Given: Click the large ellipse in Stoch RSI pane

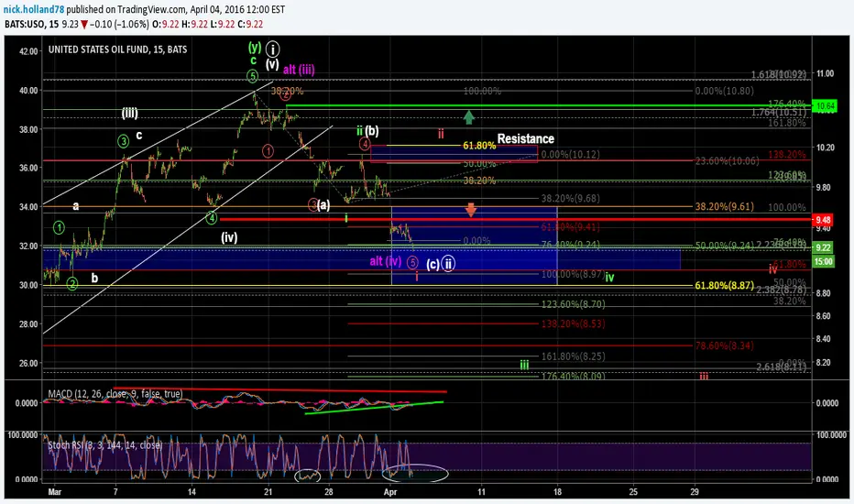Looking at the screenshot, I should [415, 473].
